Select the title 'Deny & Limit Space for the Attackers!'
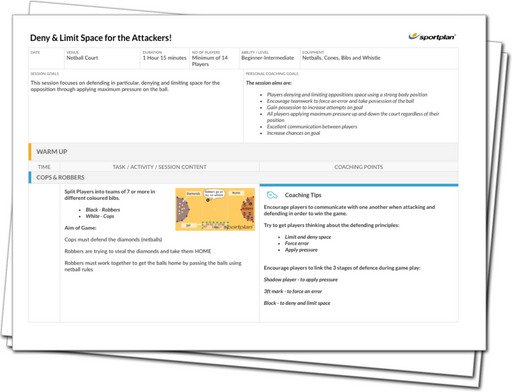This screenshot has width=512, height=392. click(101, 38)
